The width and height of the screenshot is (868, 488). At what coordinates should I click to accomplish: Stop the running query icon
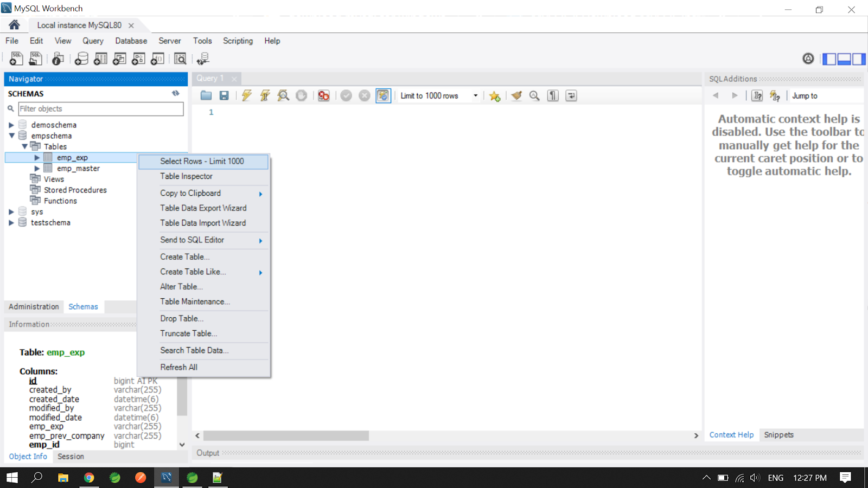302,95
